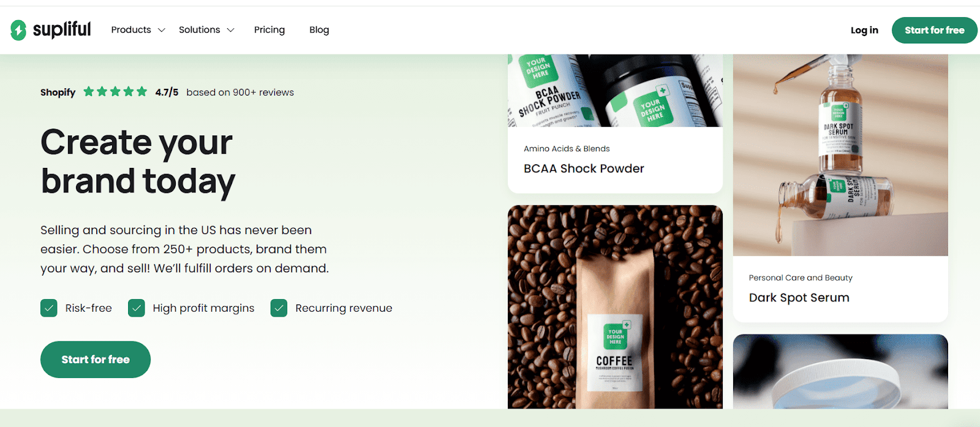Click the Supliful lightning bolt logo icon
The height and width of the screenshot is (427, 980).
click(18, 29)
